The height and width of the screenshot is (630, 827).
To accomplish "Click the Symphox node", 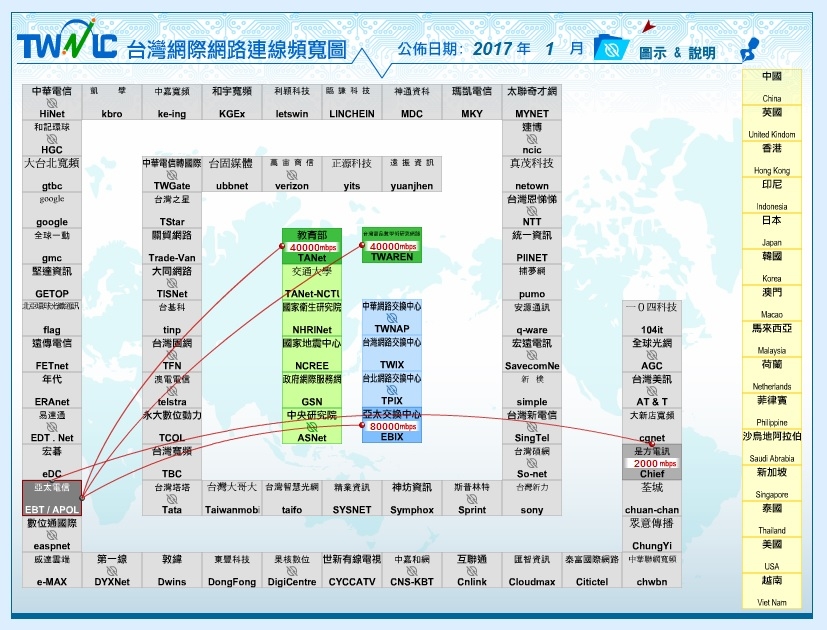I will [412, 498].
